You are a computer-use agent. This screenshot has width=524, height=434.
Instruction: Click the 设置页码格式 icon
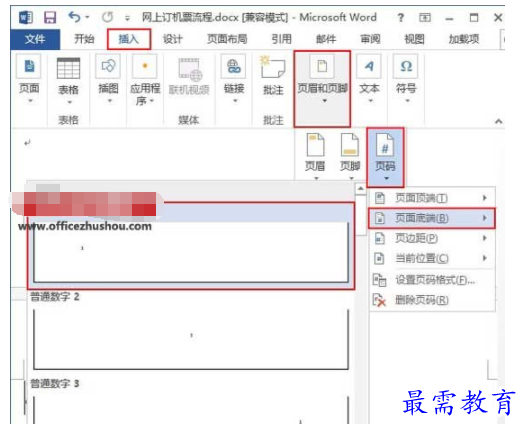pos(379,280)
